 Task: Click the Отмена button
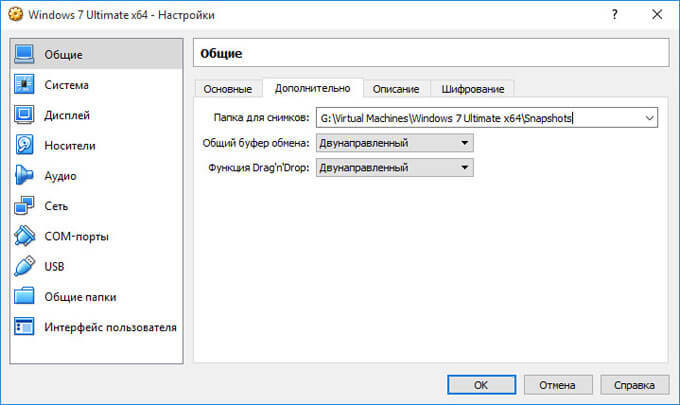[558, 384]
